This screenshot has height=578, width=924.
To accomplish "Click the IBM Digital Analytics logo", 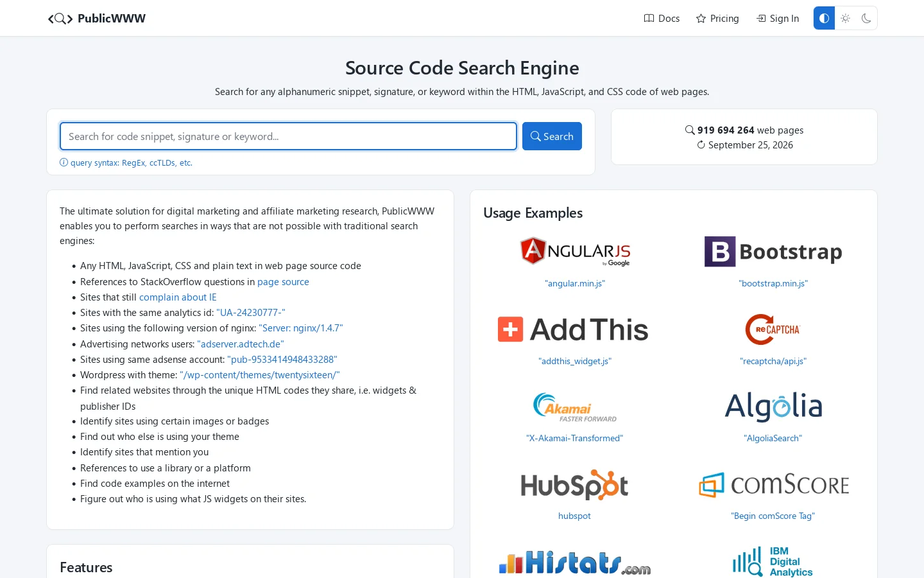I will (x=773, y=562).
